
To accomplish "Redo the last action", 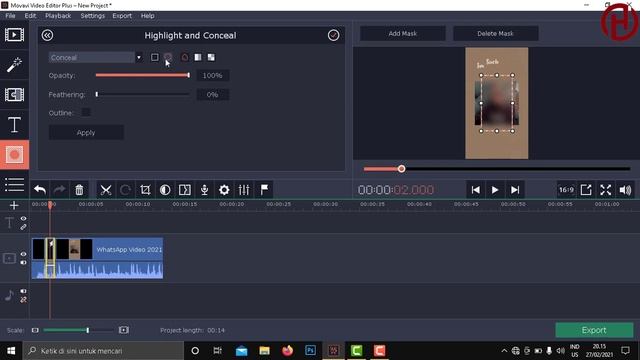I will 60,190.
